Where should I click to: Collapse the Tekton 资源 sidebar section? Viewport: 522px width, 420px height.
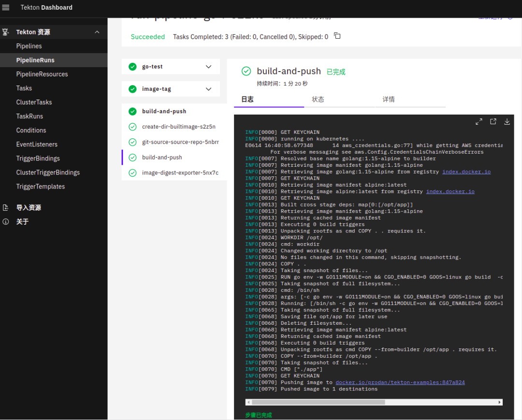tap(97, 32)
